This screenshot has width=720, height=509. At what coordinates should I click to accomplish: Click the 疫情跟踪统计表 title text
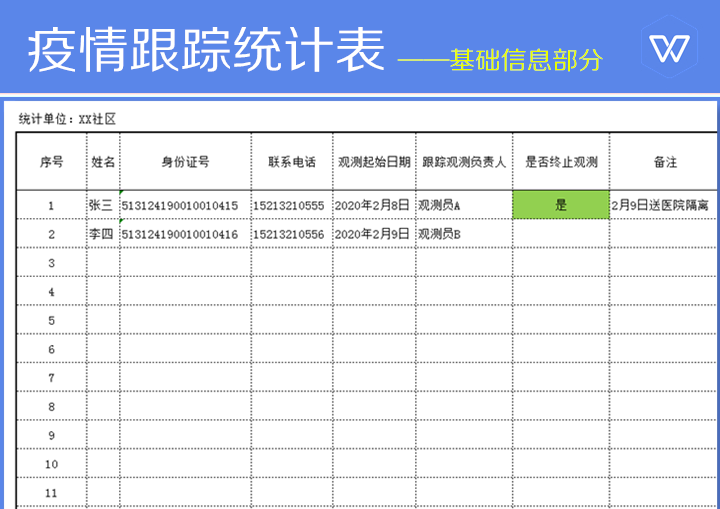click(x=206, y=50)
